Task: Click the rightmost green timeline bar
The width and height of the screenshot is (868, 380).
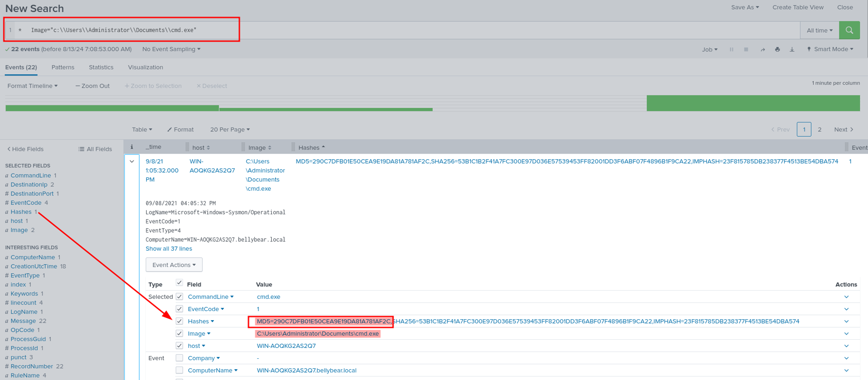Action: 753,103
